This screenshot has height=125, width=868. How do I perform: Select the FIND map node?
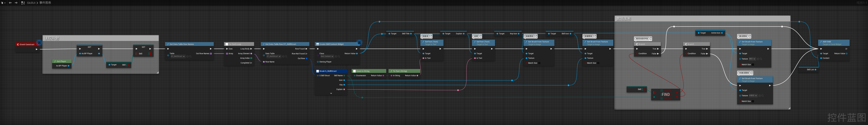pyautogui.click(x=665, y=94)
